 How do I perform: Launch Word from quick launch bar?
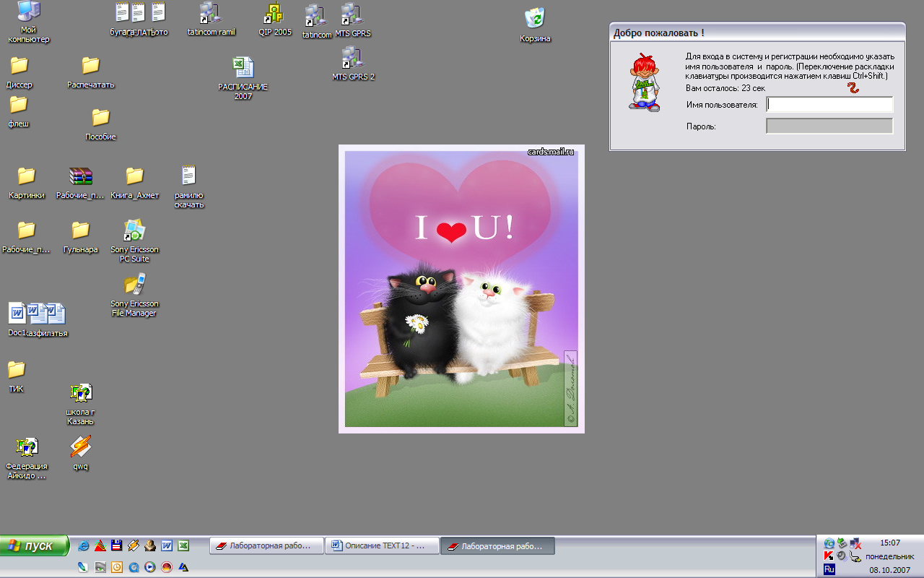tap(167, 545)
